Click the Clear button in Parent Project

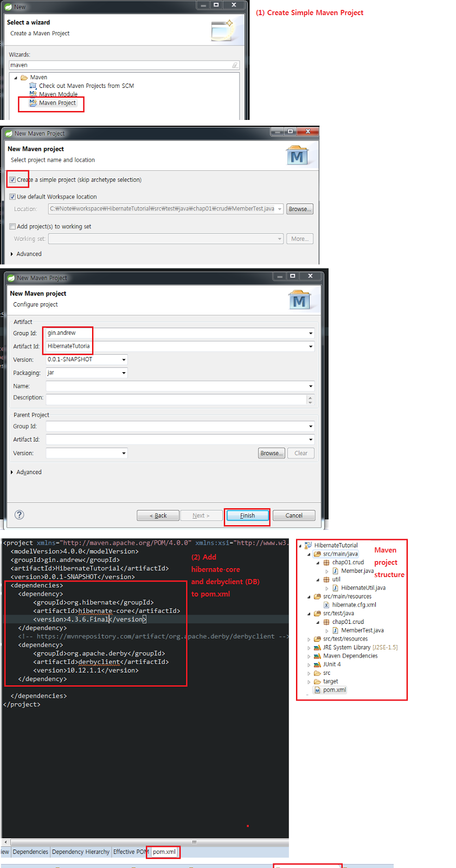click(301, 453)
